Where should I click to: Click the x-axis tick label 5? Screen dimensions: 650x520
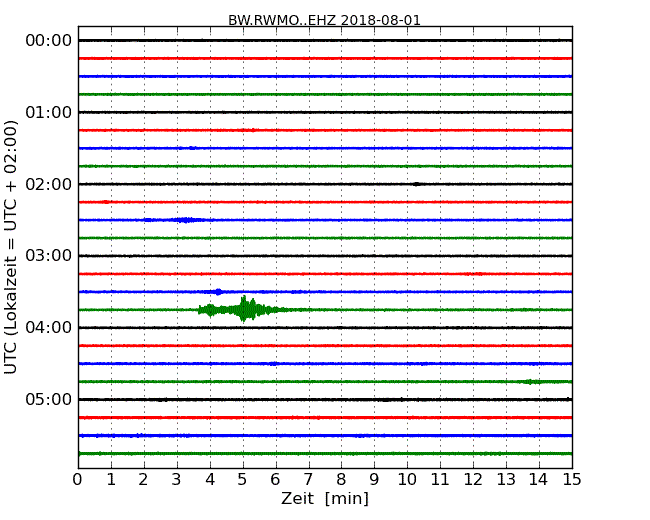[x=243, y=480]
